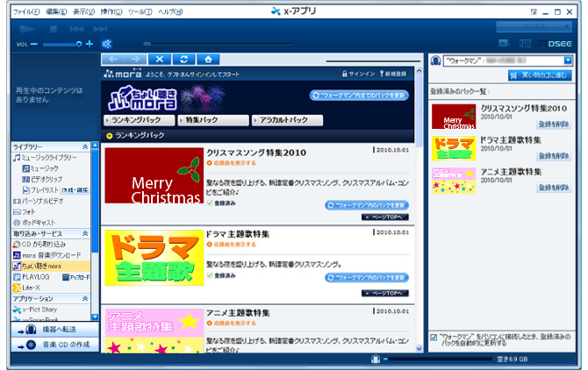The image size is (588, 370).
Task: Click 登録を削除 for ドラマ主題歌特集
Action: pyautogui.click(x=554, y=154)
